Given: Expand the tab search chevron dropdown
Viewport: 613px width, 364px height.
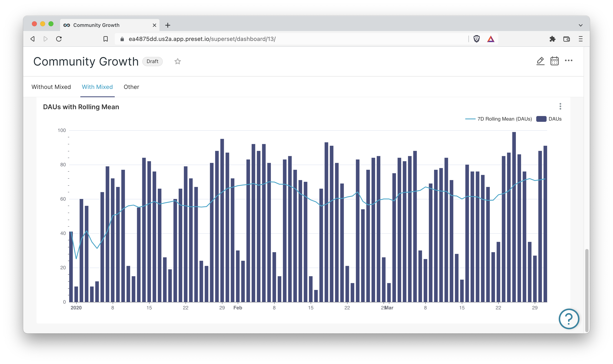Looking at the screenshot, I should [x=580, y=25].
